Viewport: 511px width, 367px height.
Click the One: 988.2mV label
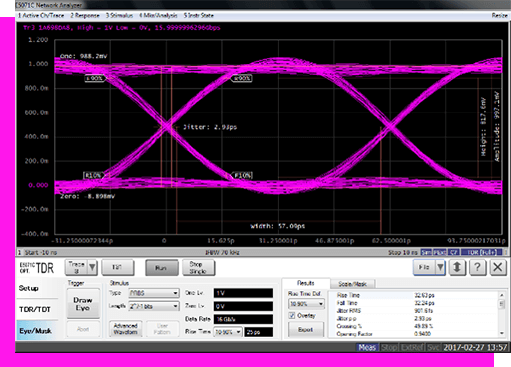(x=83, y=56)
